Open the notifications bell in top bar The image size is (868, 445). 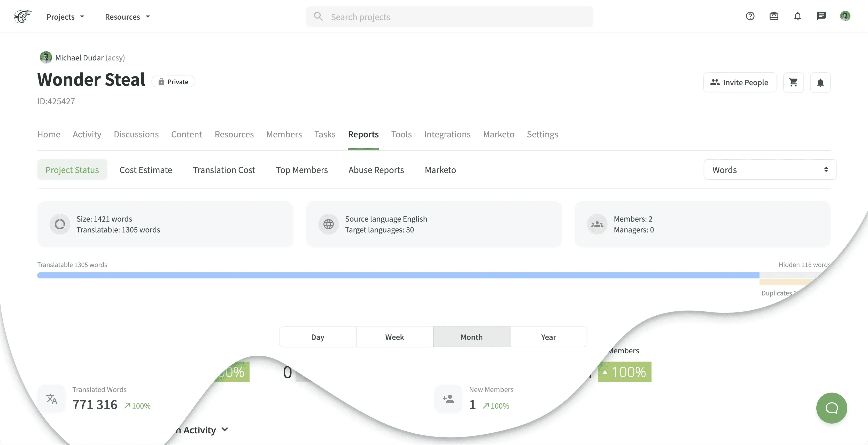pos(797,16)
